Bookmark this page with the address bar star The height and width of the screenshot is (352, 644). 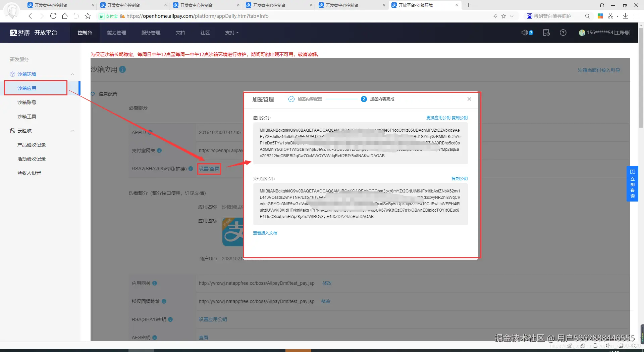pos(503,16)
